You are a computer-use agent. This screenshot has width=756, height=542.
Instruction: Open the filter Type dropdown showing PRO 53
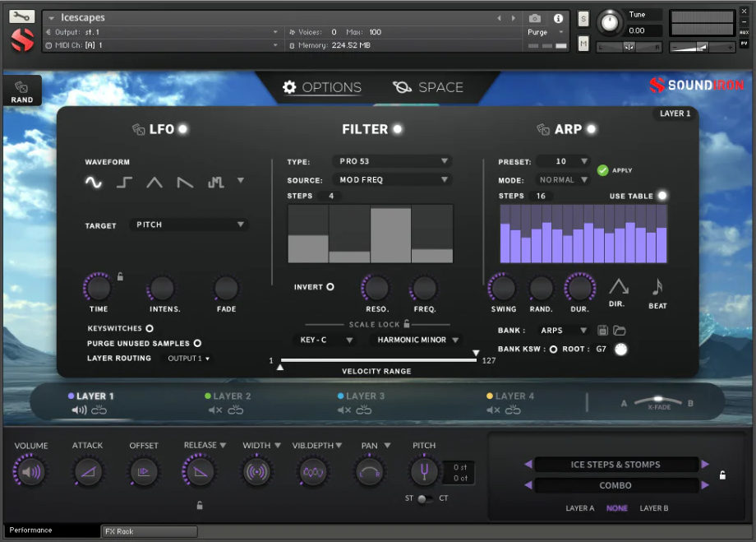coord(392,161)
